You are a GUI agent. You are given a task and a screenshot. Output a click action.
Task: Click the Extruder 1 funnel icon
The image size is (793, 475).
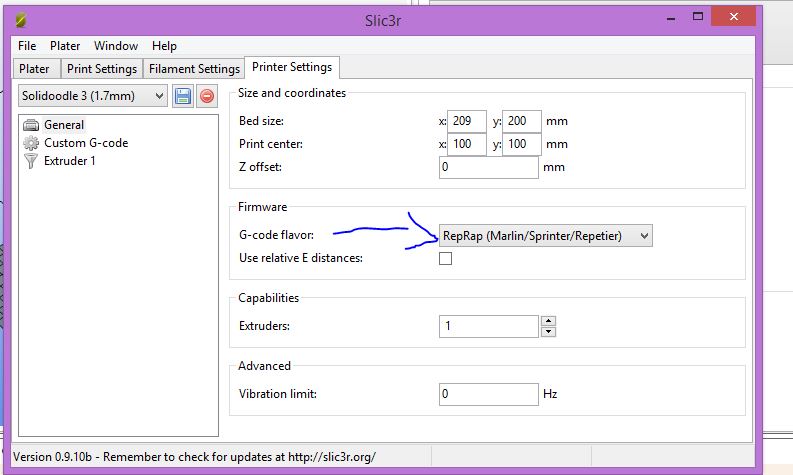pyautogui.click(x=31, y=161)
